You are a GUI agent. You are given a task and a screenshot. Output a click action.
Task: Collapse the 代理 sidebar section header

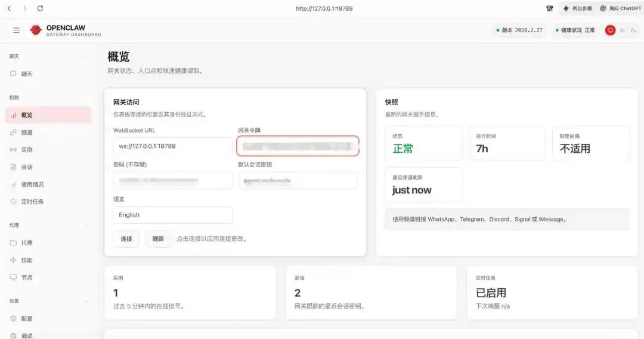click(48, 225)
